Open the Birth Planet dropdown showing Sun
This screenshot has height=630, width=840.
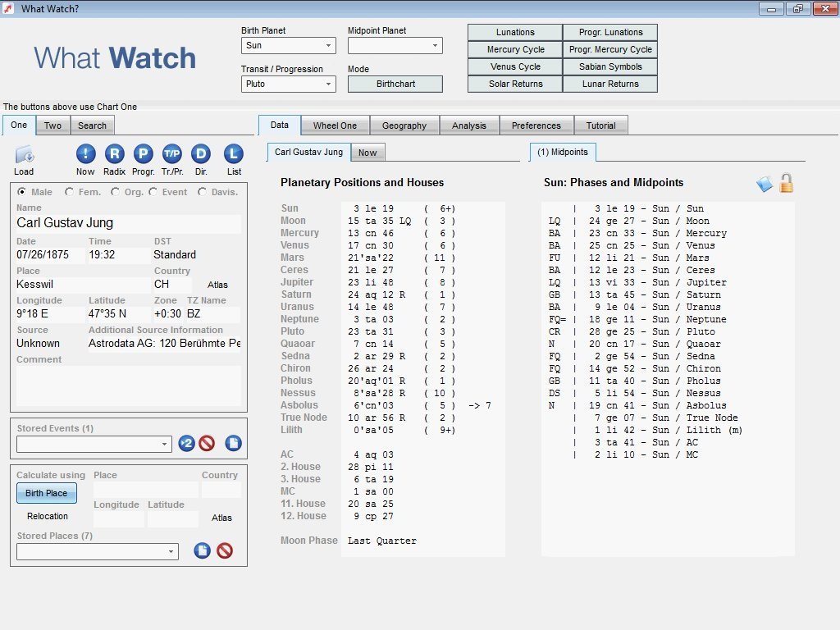[288, 46]
